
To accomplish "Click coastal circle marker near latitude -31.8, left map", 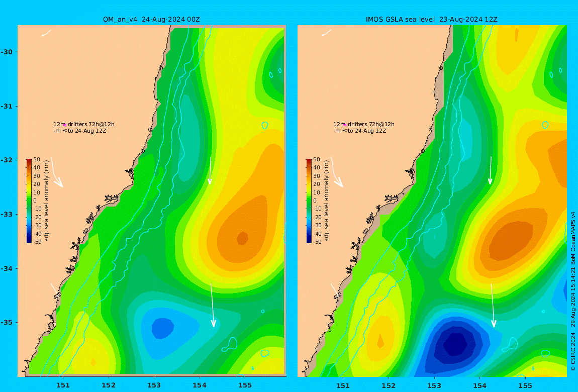I will tap(143, 151).
